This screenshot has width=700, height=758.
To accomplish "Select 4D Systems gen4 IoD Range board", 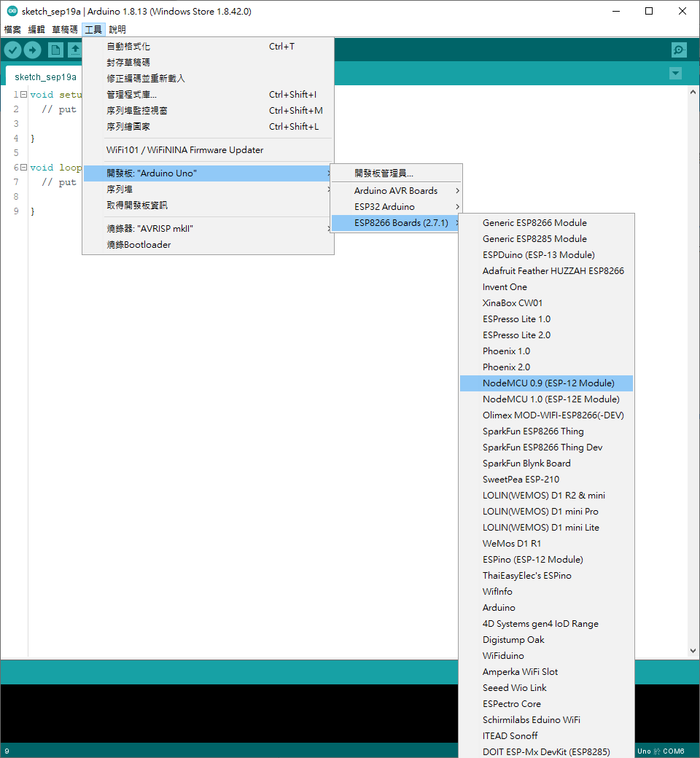I will [546, 624].
